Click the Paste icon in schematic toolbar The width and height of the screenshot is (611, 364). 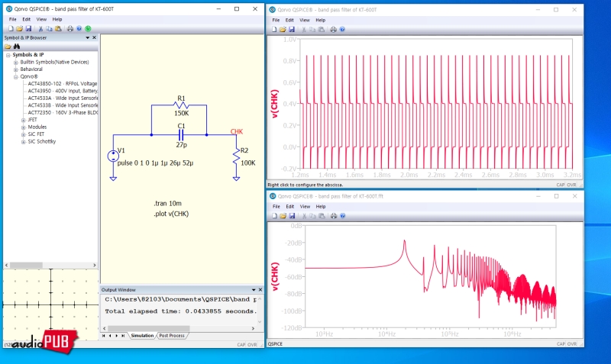click(x=58, y=28)
